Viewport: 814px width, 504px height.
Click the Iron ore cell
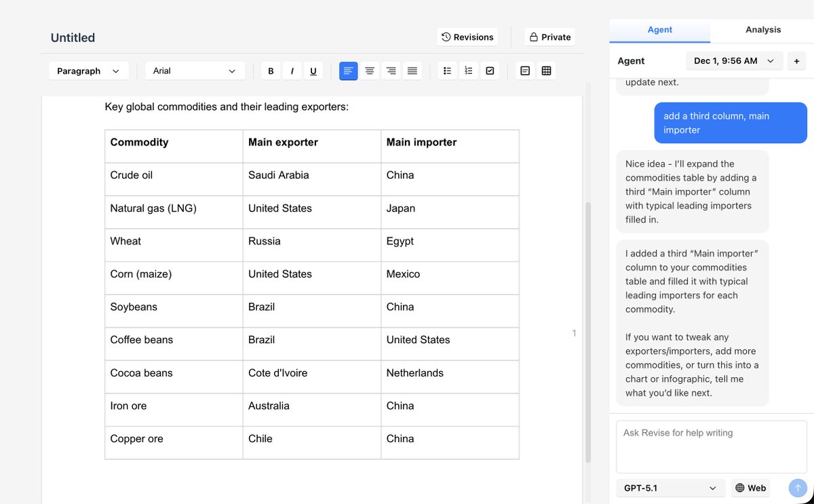point(174,410)
